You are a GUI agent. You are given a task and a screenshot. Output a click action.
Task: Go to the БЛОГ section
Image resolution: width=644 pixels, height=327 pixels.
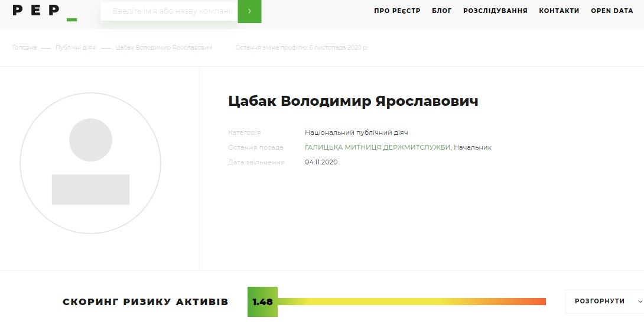pos(441,11)
